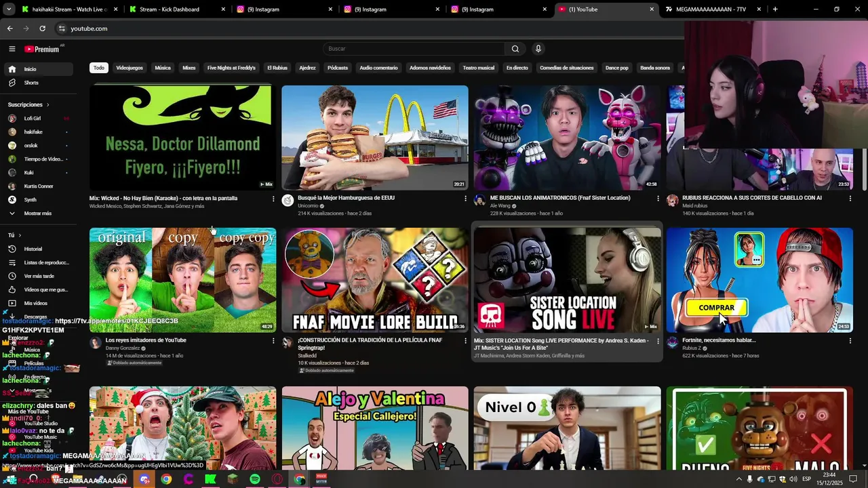
Task: Select the Teatro musical chip
Action: [479, 68]
